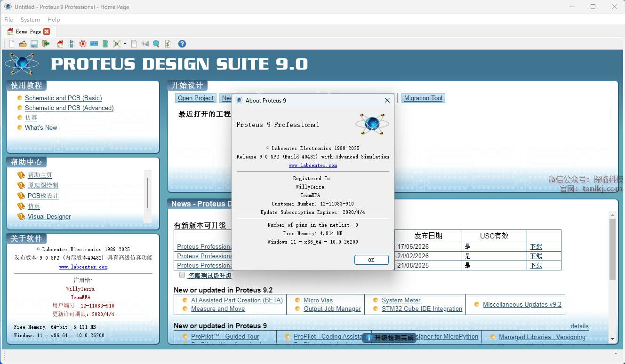
Task: Open AI Assisted Part Creation (BETA) link
Action: (237, 300)
